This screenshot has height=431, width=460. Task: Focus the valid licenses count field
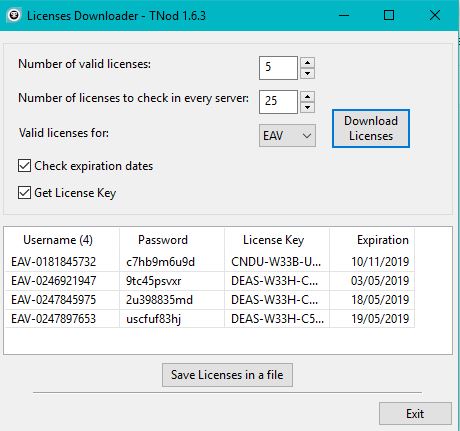(278, 68)
